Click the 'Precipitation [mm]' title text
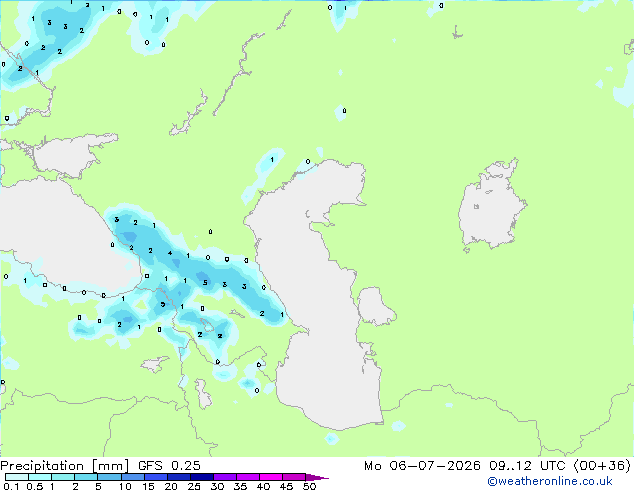The width and height of the screenshot is (634, 490). coord(64,466)
